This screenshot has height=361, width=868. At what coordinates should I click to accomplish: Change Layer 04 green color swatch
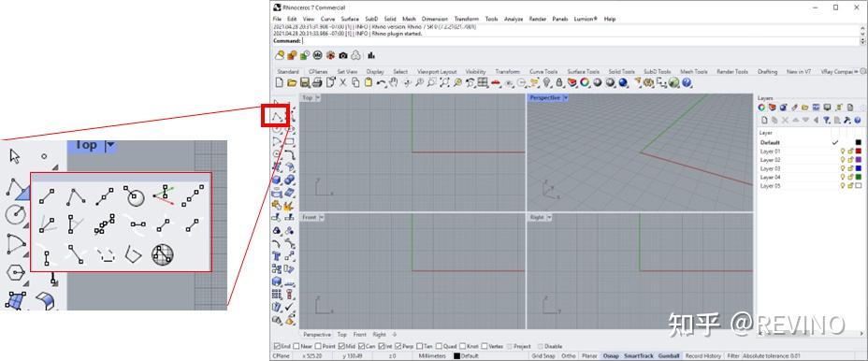click(859, 177)
